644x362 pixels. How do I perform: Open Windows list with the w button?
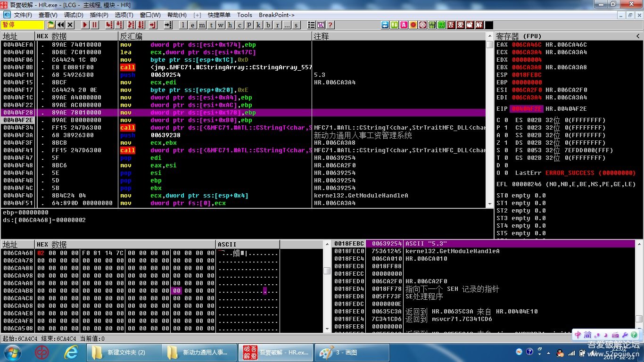click(221, 25)
